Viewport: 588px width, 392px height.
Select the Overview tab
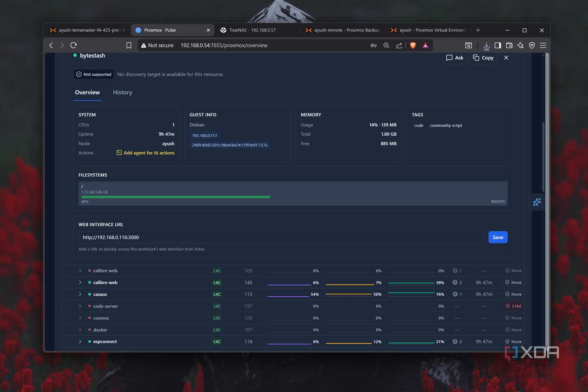point(87,92)
